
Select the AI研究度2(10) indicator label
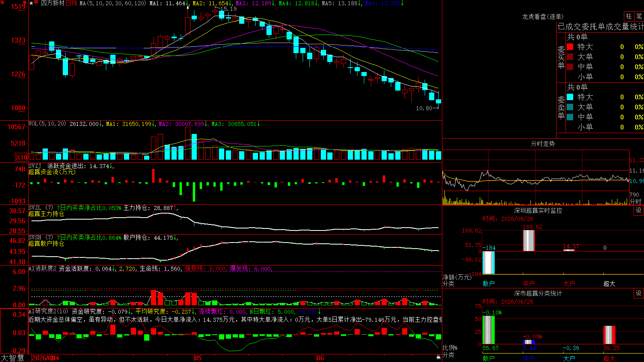(48, 311)
